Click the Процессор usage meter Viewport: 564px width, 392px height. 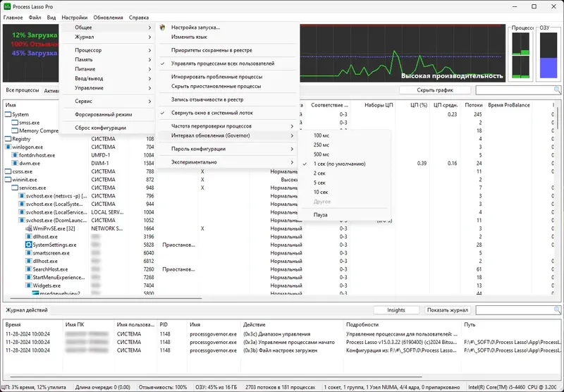520,55
